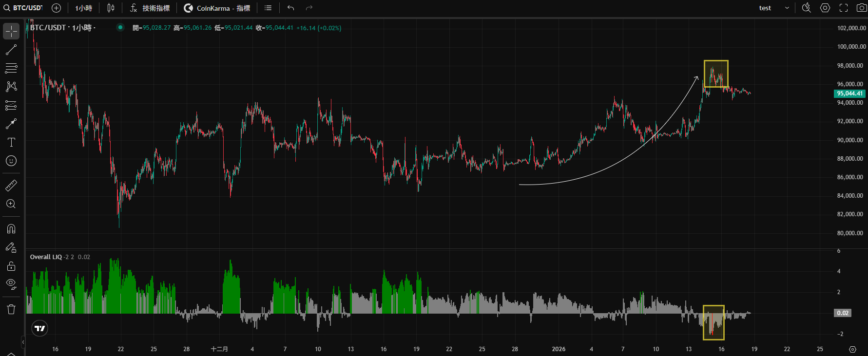Open the emoji icons tool
868x356 pixels.
[11, 161]
